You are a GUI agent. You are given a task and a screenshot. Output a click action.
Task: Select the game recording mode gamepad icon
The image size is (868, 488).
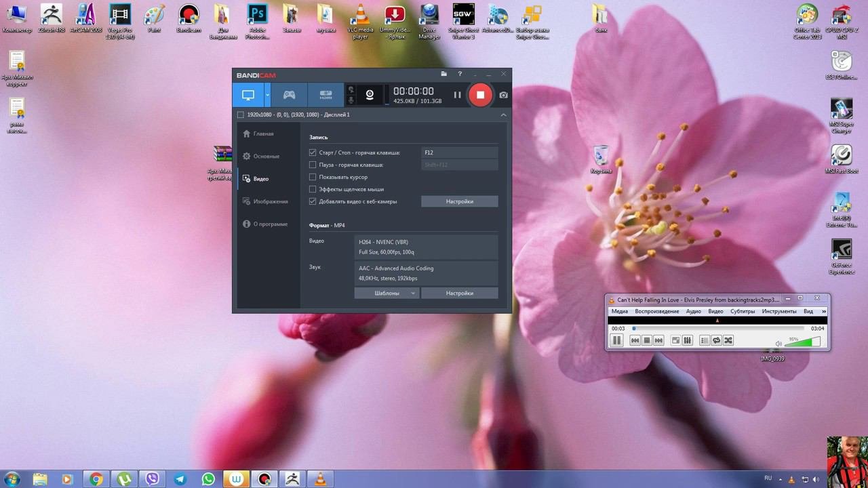[x=289, y=95]
